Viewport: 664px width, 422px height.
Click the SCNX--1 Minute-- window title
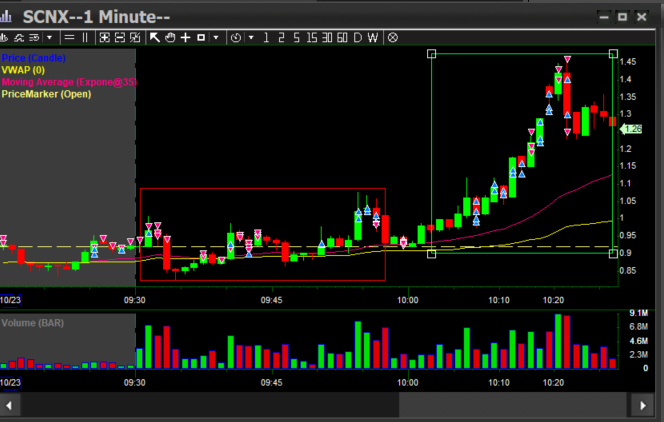pos(97,17)
